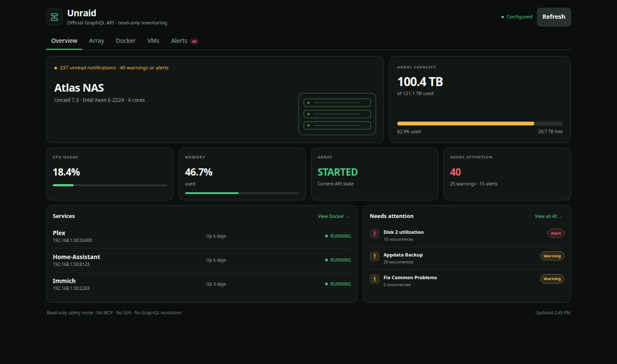
Task: Click the memory usage progress bar
Action: 242,193
